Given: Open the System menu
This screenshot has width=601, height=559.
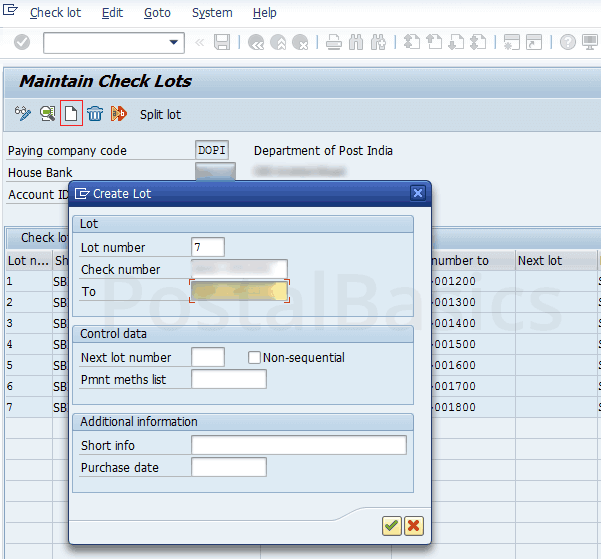Looking at the screenshot, I should coord(212,13).
